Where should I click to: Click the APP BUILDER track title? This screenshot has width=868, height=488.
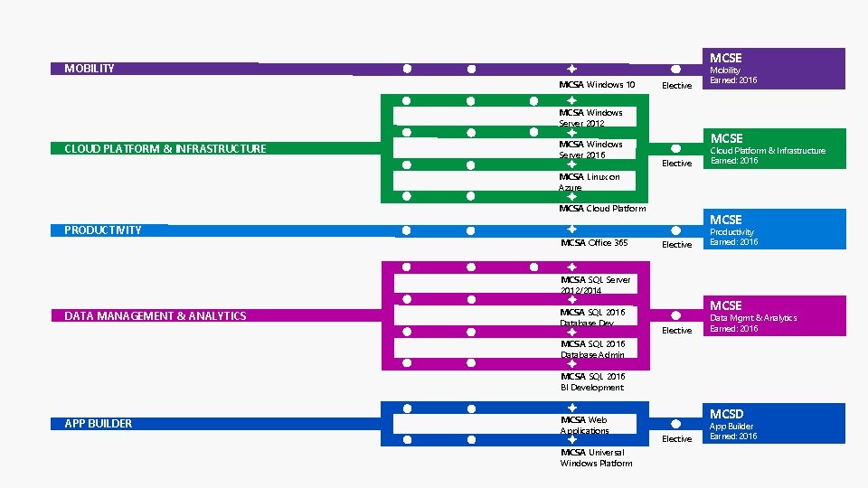pos(98,424)
